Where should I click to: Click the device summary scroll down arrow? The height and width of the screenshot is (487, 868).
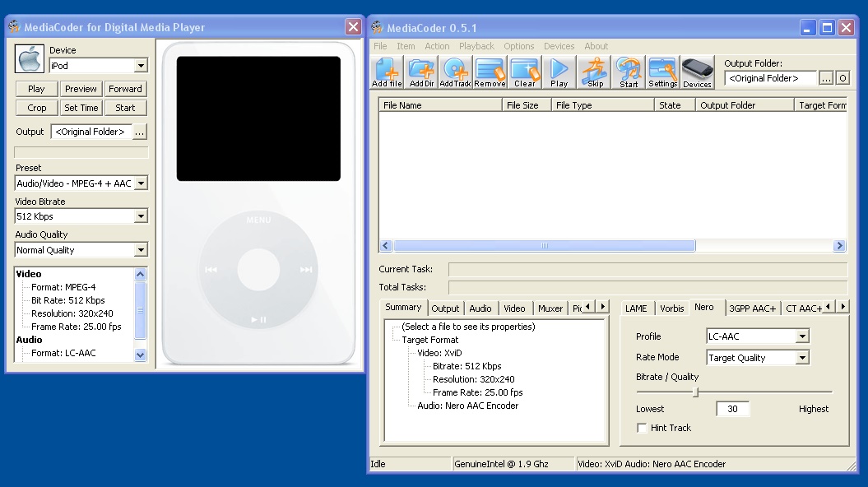(141, 355)
